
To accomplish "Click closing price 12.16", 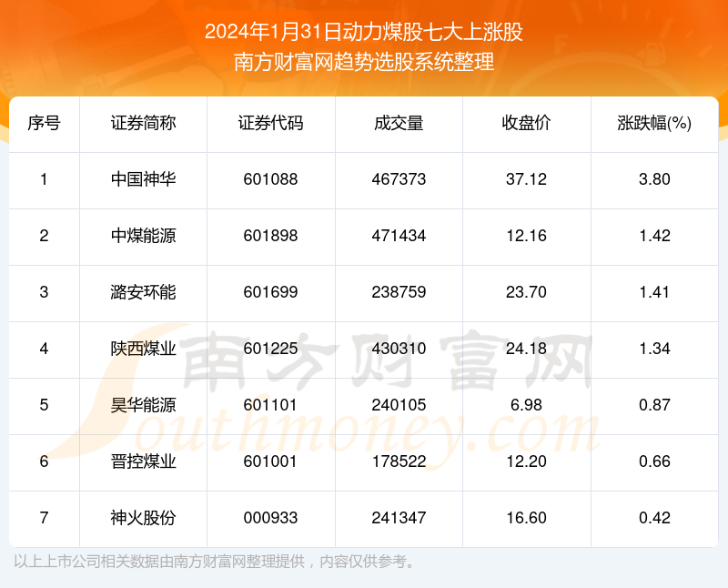I will [527, 236].
